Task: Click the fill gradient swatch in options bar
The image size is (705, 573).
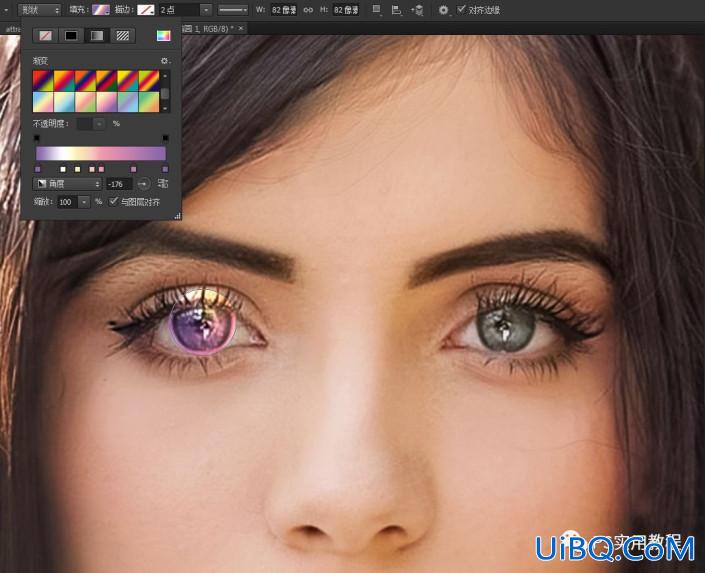Action: pyautogui.click(x=101, y=10)
